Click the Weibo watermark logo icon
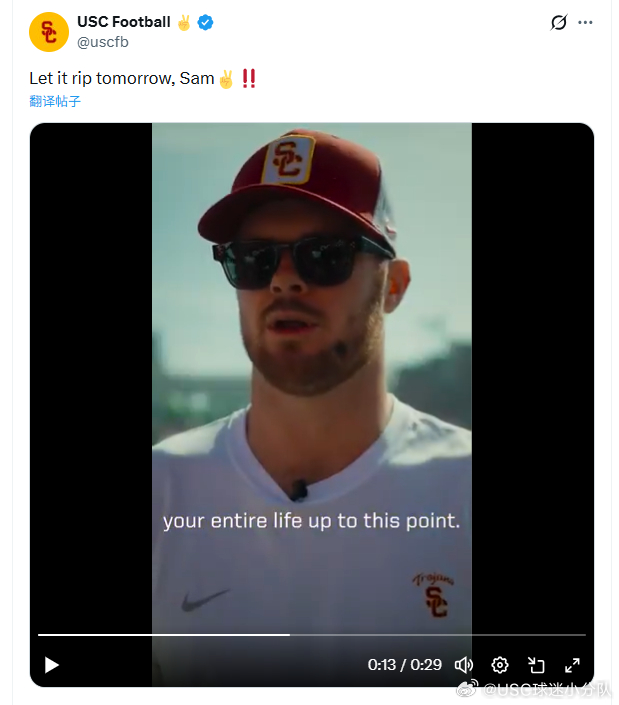Image resolution: width=619 pixels, height=705 pixels. [x=468, y=688]
